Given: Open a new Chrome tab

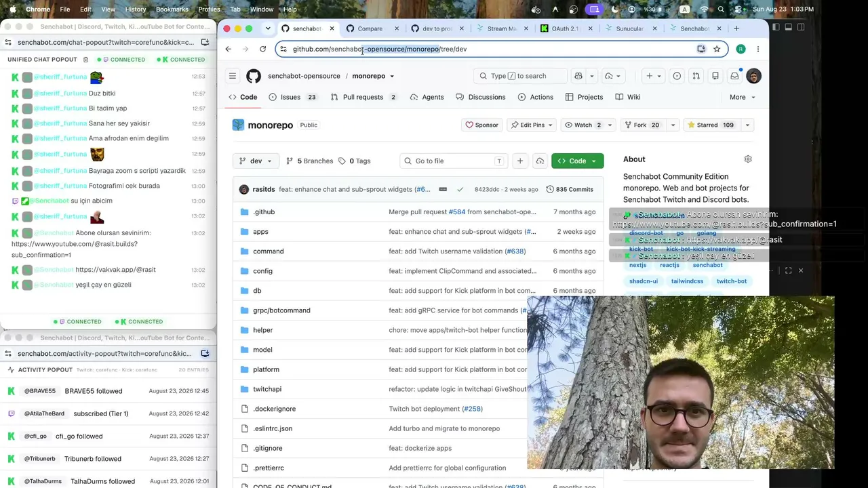Looking at the screenshot, I should click(736, 28).
